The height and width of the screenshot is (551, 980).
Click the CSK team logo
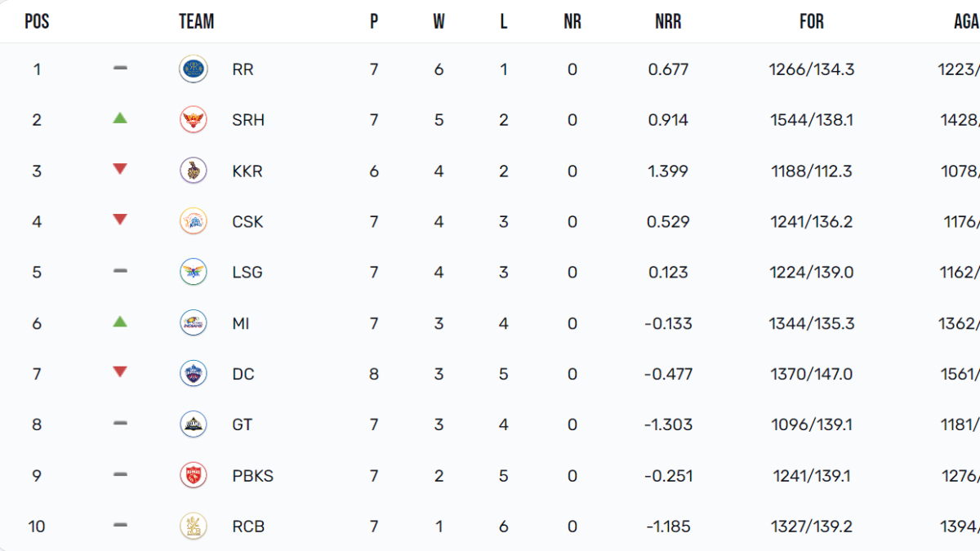194,221
